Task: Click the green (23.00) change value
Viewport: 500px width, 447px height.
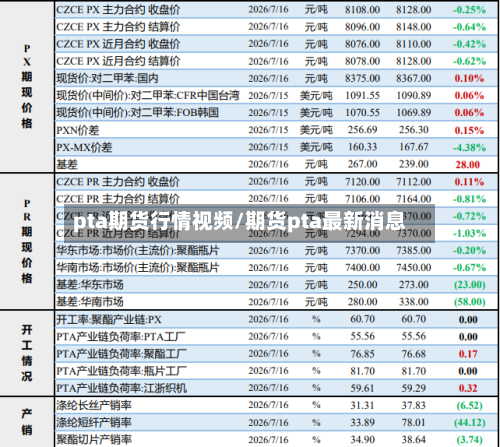Action: (469, 285)
